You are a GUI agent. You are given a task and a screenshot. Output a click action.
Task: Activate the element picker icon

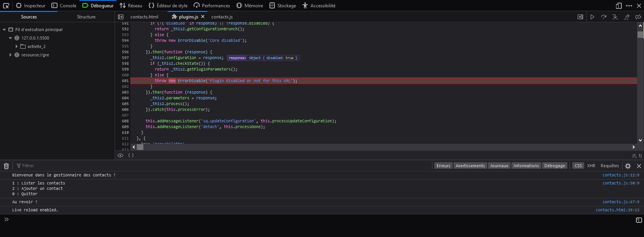pyautogui.click(x=6, y=6)
